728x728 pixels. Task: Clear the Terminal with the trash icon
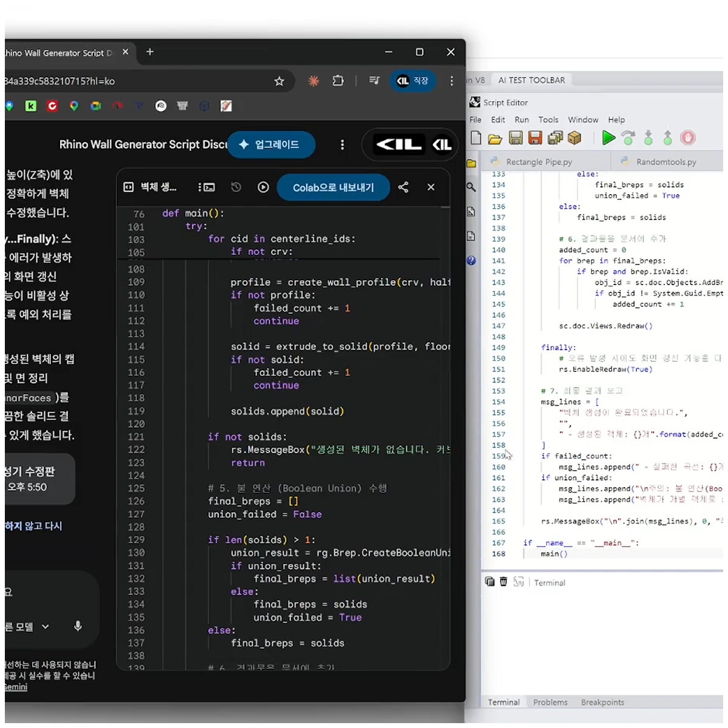503,582
